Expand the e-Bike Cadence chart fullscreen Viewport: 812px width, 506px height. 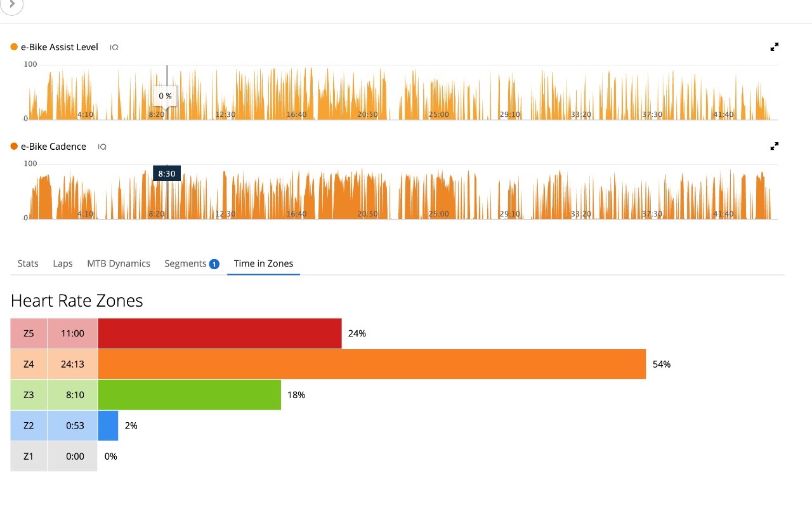(774, 146)
